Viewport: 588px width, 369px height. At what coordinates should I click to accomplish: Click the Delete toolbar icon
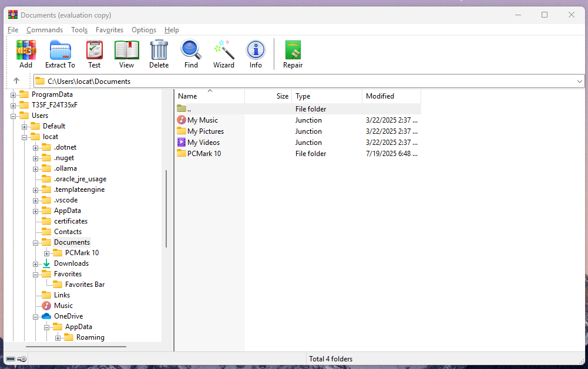159,53
